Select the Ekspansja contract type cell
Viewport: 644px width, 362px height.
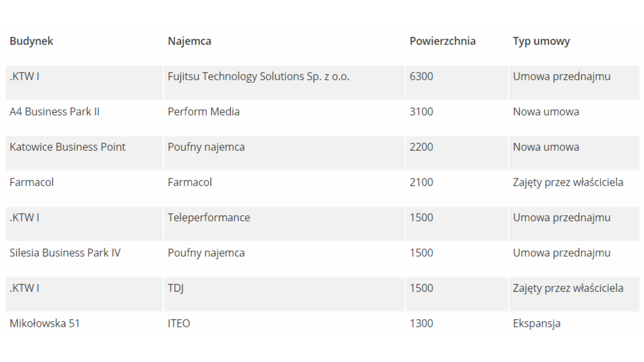tap(537, 323)
